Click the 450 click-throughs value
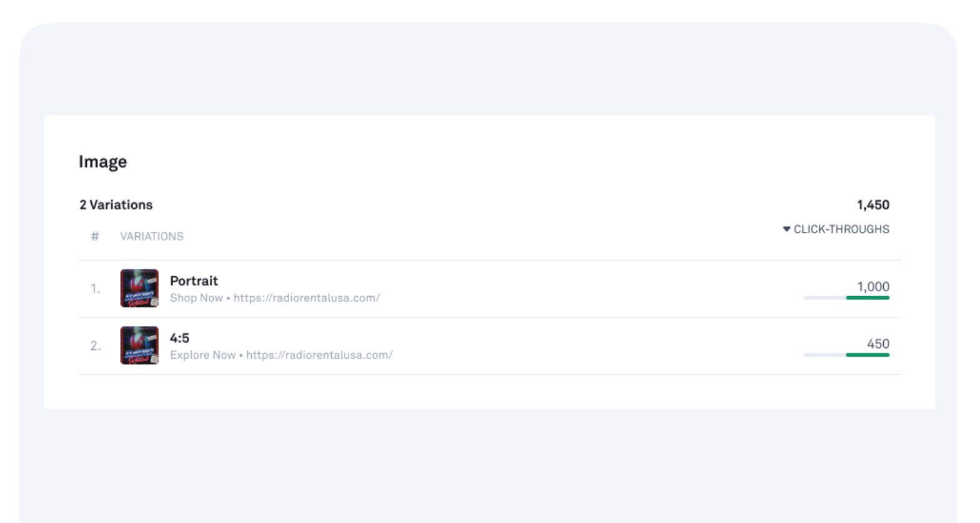The height and width of the screenshot is (523, 980). 878,344
